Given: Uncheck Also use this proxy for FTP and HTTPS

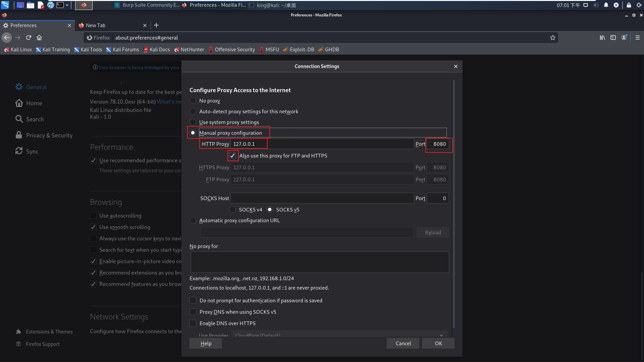Looking at the screenshot, I should pyautogui.click(x=232, y=156).
